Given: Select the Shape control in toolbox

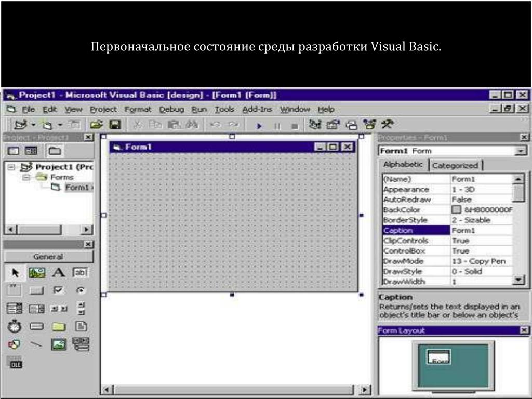Looking at the screenshot, I should pos(14,345).
